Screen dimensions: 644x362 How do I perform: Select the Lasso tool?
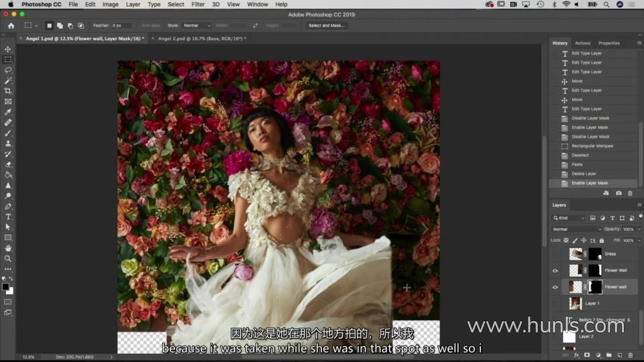8,70
